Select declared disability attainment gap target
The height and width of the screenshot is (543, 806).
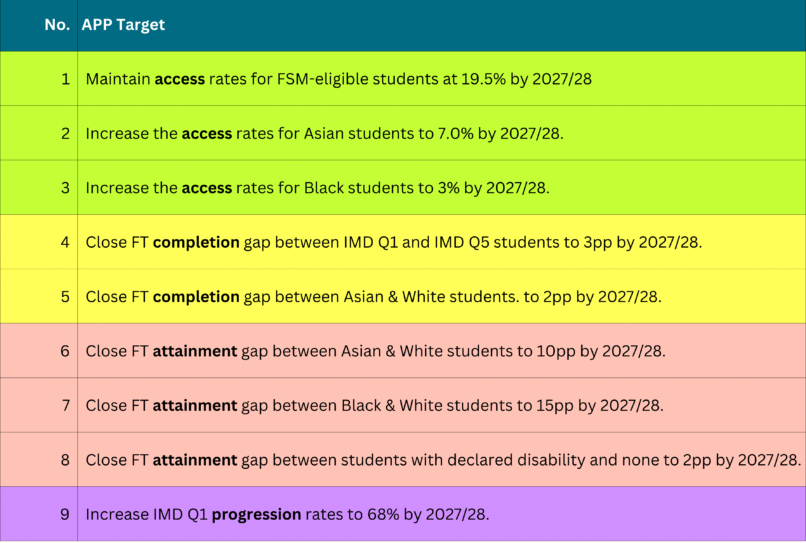pyautogui.click(x=443, y=460)
